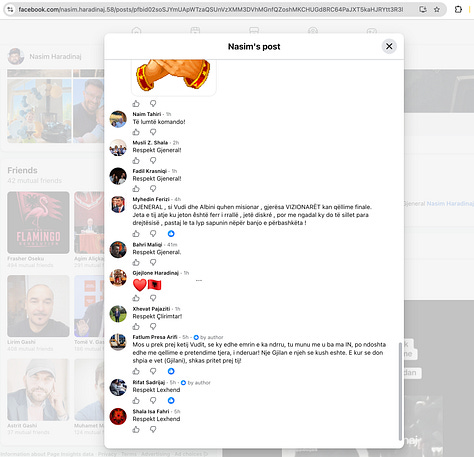The height and width of the screenshot is (457, 474).
Task: Open Rifat Sadrijaj's profile name
Action: click(149, 382)
